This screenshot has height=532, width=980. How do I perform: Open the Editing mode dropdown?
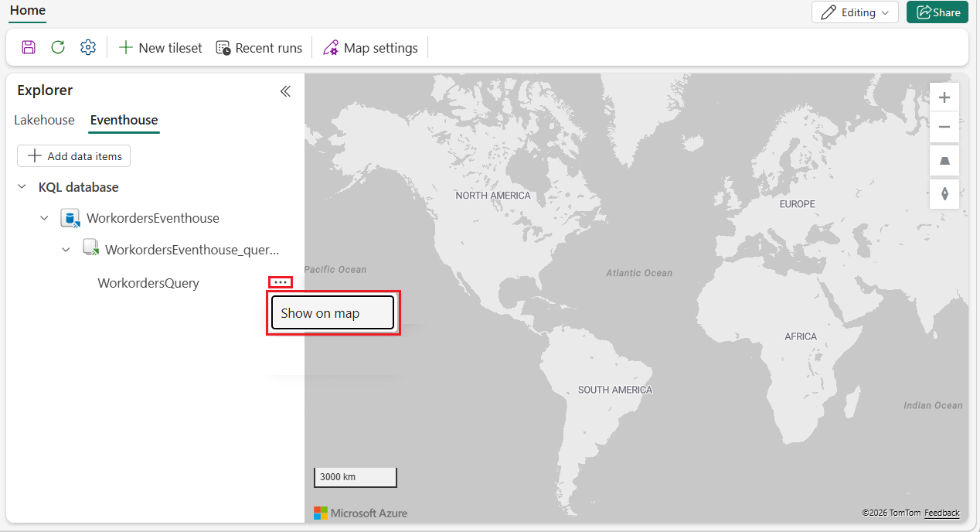pyautogui.click(x=855, y=12)
